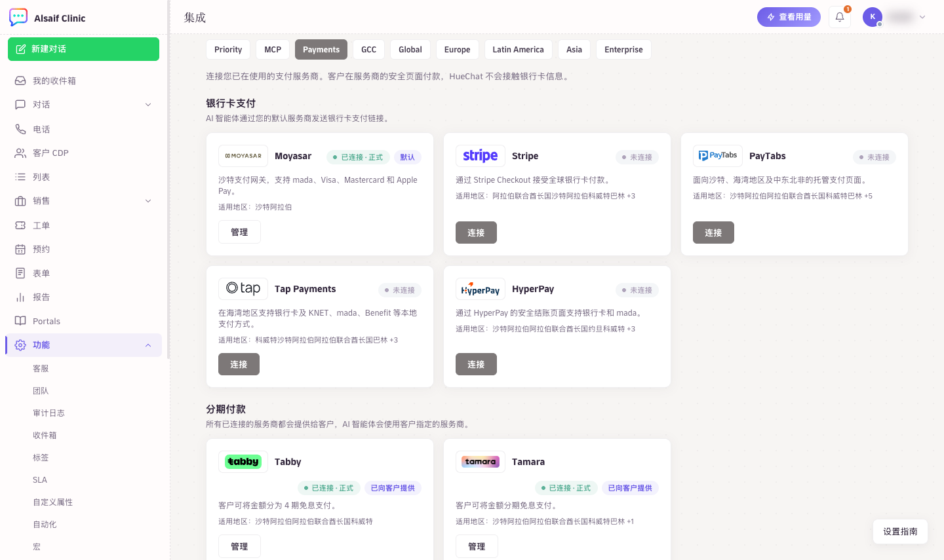The width and height of the screenshot is (944, 560).
Task: Expand the 销售 submenu chevron
Action: [x=148, y=201]
